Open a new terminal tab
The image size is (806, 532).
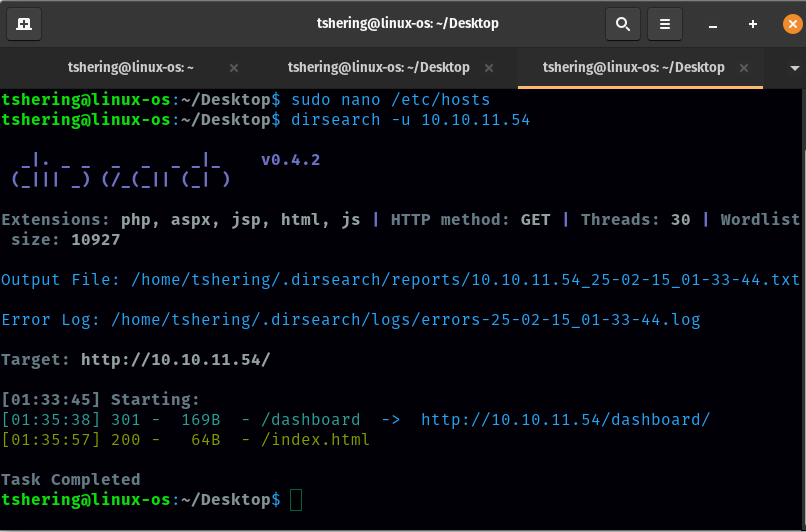tap(23, 23)
